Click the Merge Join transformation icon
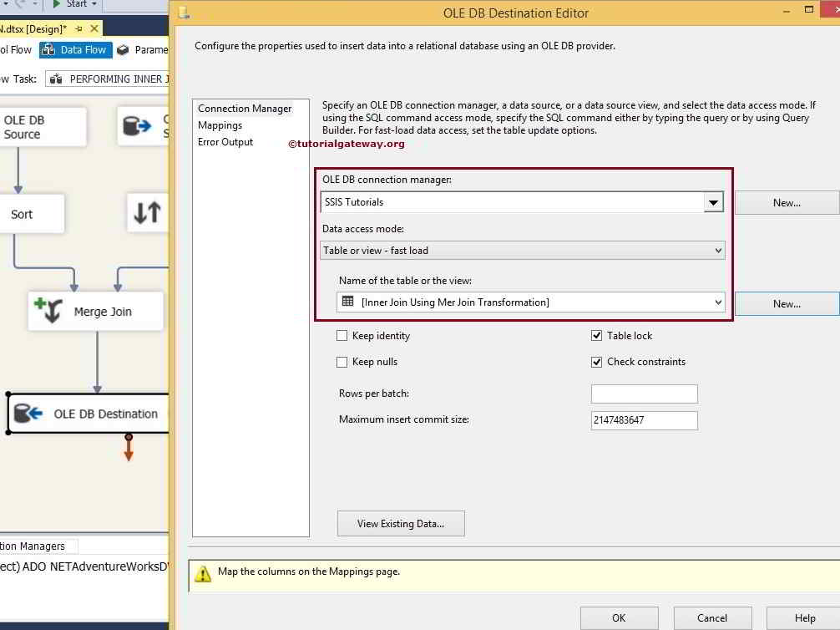 tap(48, 311)
